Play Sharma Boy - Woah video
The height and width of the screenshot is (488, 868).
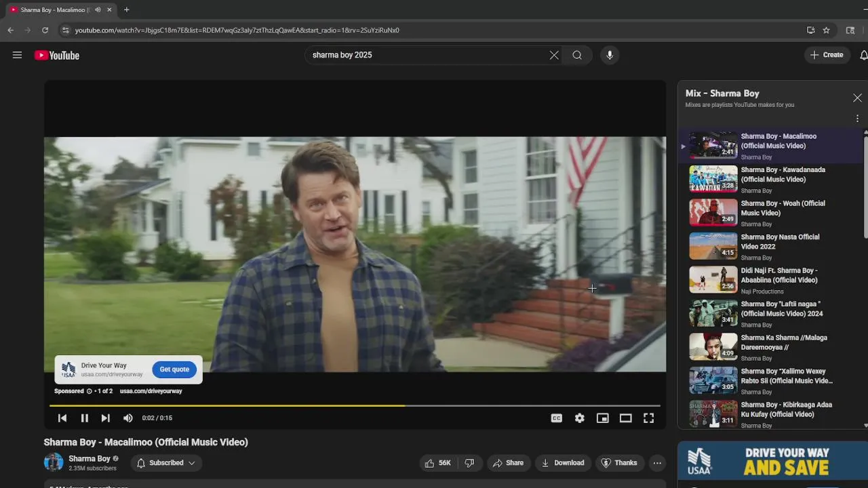point(771,213)
